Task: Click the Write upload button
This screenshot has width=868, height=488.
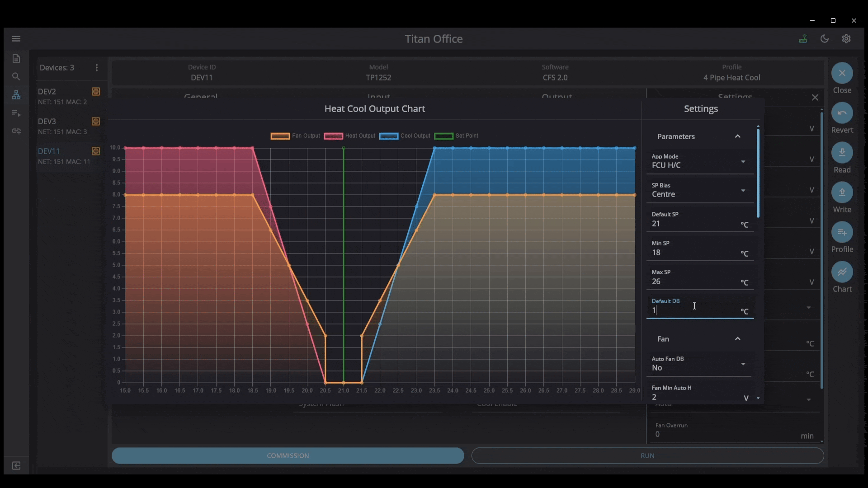Action: pyautogui.click(x=842, y=192)
